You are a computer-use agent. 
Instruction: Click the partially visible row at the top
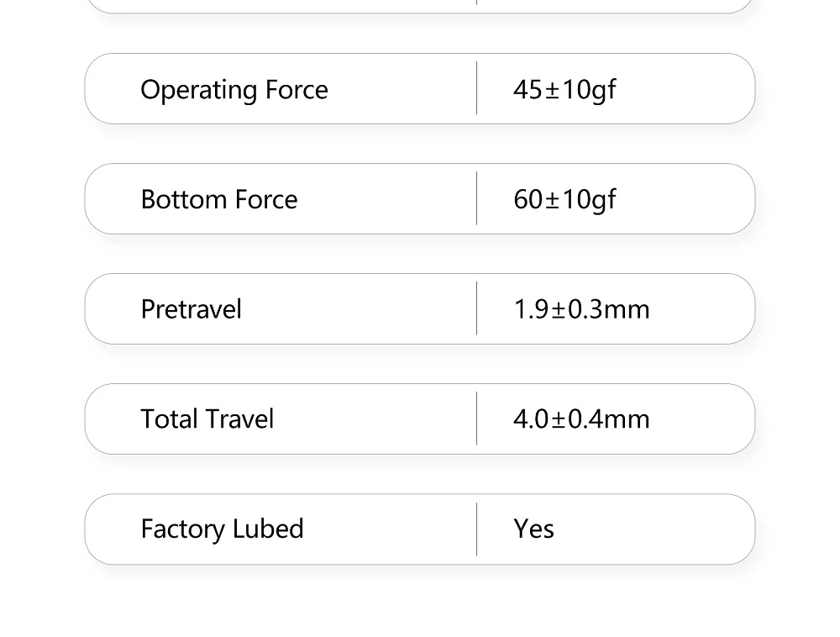tap(420, 5)
